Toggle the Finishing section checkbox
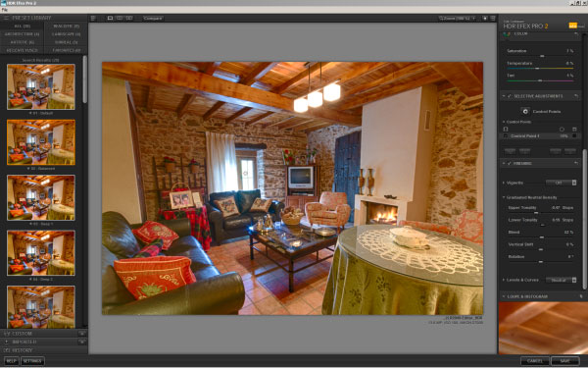The width and height of the screenshot is (588, 368). coord(510,163)
